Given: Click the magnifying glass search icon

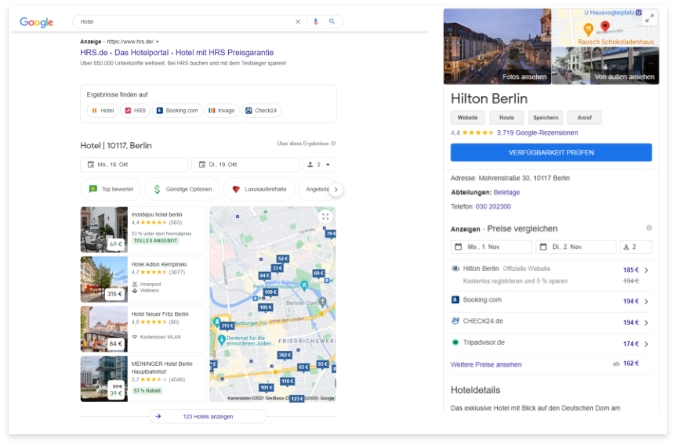Looking at the screenshot, I should 332,22.
